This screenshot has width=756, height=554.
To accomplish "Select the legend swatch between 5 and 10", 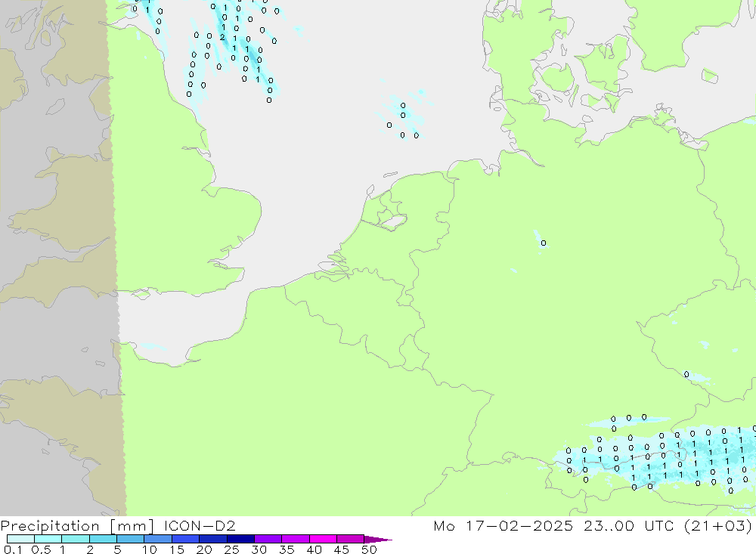I will click(x=130, y=539).
